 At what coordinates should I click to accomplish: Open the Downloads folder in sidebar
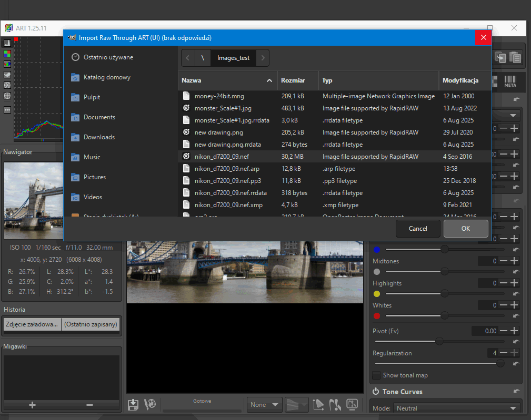99,137
